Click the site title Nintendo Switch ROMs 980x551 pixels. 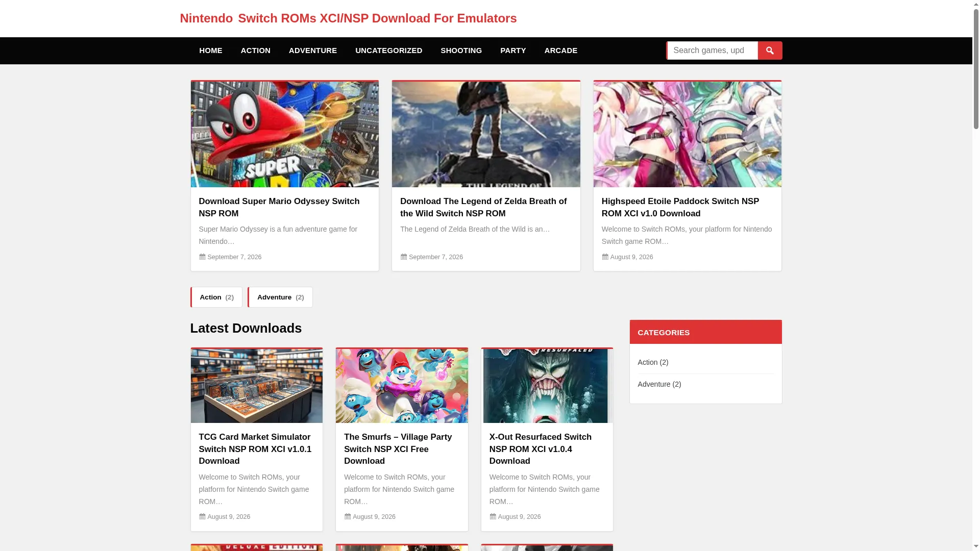[x=348, y=18]
